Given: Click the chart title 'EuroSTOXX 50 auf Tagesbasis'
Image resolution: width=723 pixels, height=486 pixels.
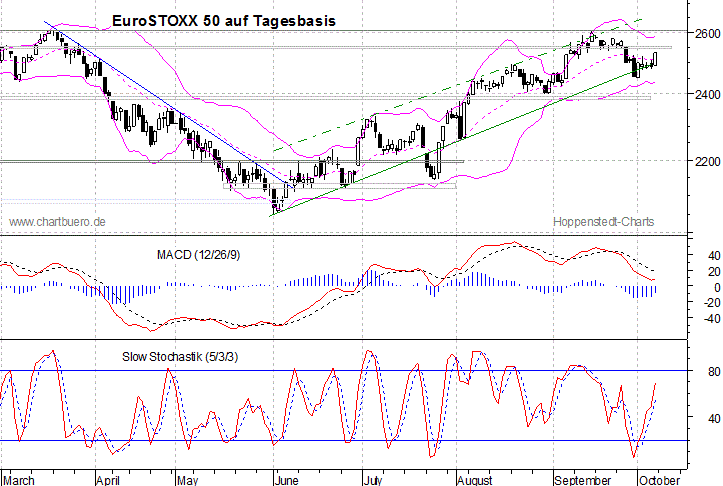Looking at the screenshot, I should tap(224, 21).
